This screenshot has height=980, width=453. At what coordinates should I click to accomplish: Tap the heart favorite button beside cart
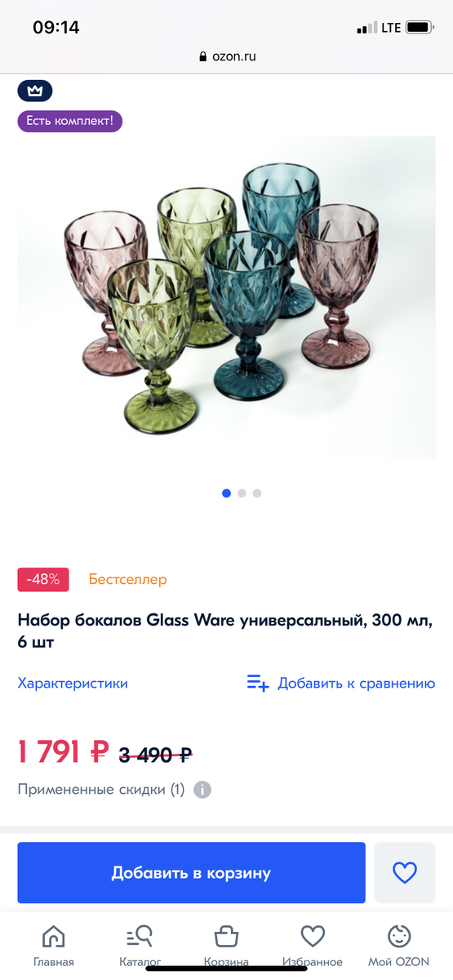pos(405,873)
